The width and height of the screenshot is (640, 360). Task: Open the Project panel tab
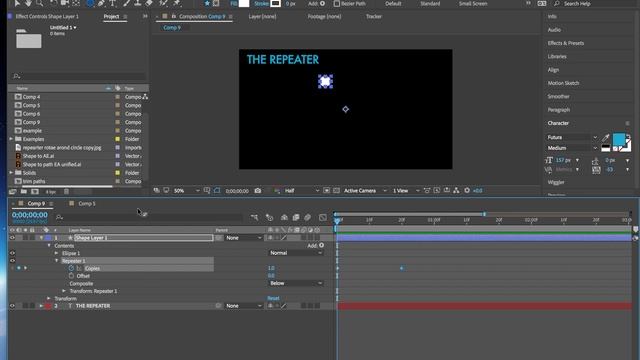click(x=111, y=16)
